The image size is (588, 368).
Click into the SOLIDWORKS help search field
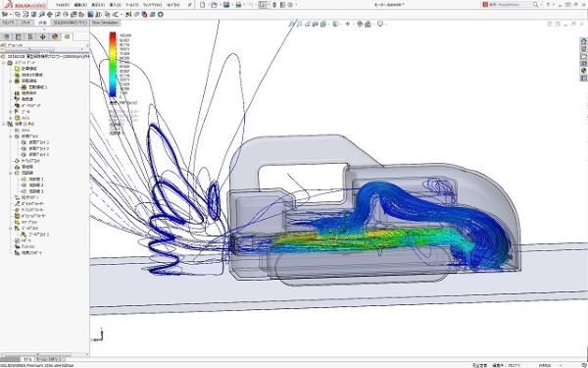(513, 5)
